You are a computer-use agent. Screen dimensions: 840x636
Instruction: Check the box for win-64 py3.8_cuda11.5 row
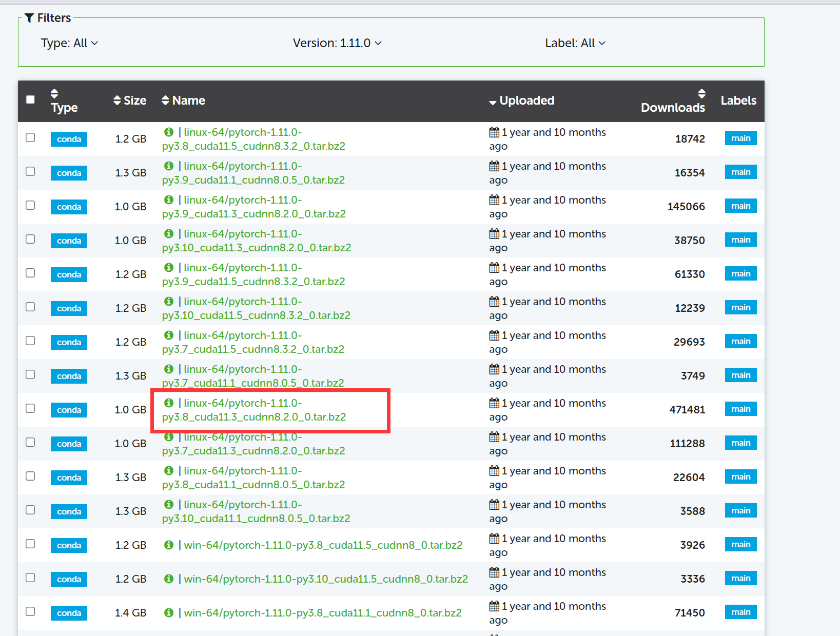30,544
